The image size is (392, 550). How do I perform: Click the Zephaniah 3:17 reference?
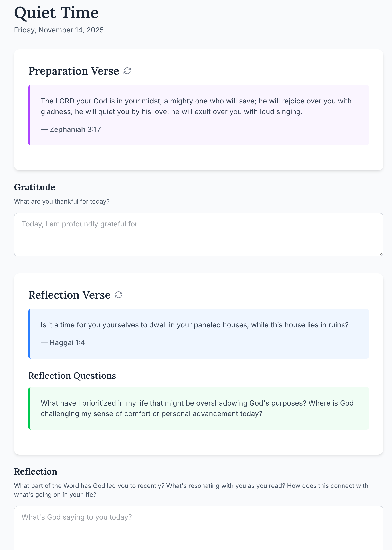click(x=71, y=129)
